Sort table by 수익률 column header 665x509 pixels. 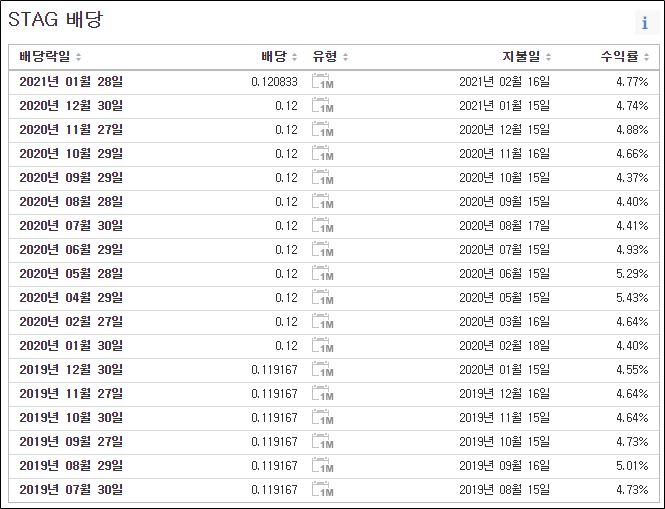click(x=625, y=56)
